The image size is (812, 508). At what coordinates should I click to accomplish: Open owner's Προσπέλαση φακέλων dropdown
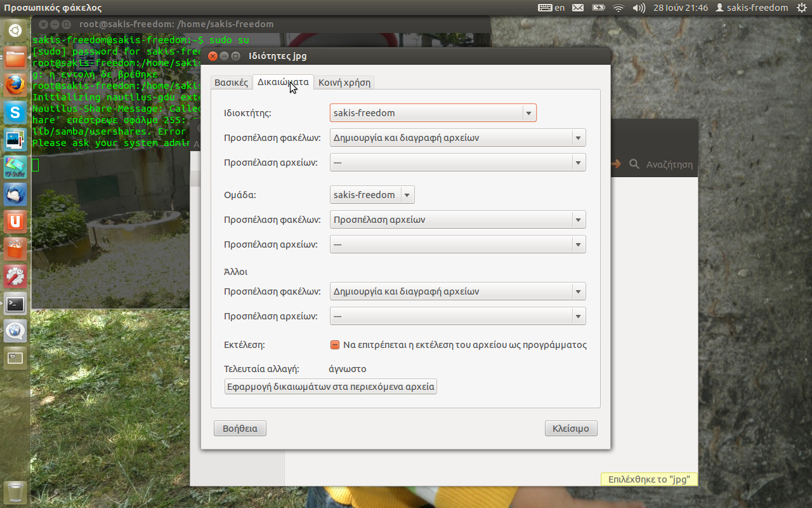457,138
